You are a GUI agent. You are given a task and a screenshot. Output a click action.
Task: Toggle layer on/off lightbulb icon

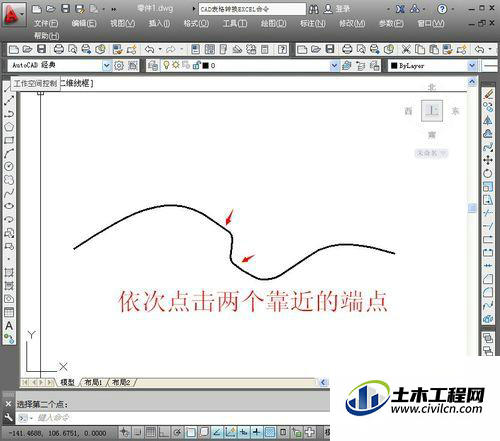[x=166, y=65]
